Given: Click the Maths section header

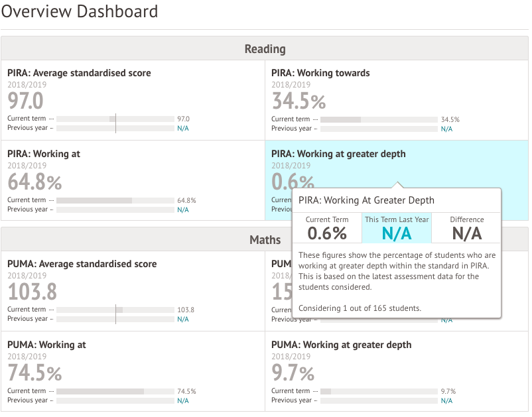Looking at the screenshot, I should coord(265,240).
